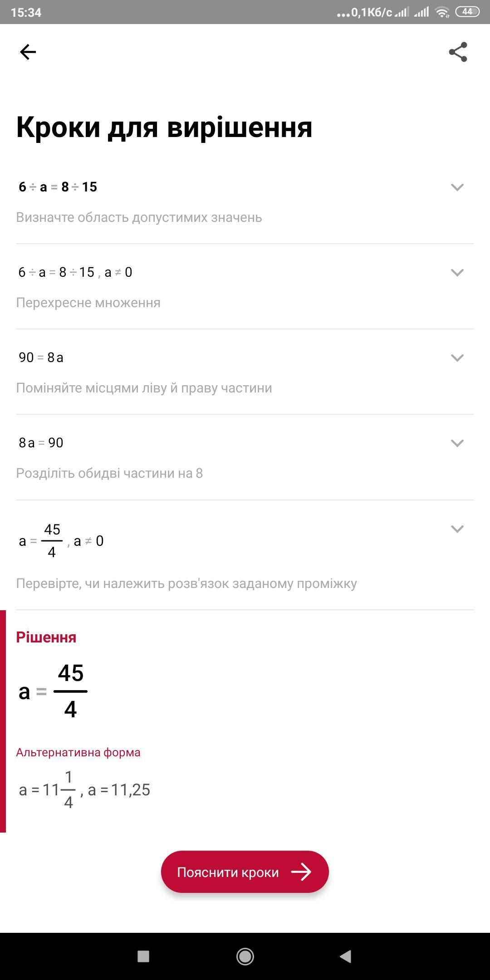Tap 'Розділіть обидві частини на 8' hint
Screen dimensions: 490x980
(109, 473)
